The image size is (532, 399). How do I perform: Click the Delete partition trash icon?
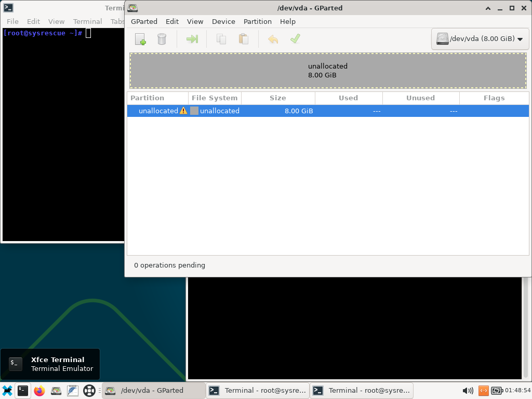click(162, 39)
